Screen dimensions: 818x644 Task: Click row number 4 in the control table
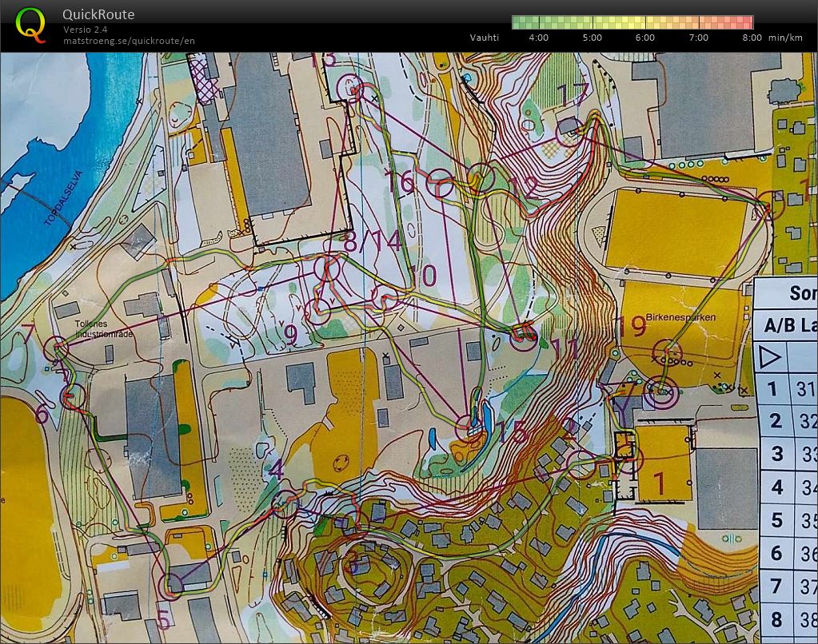click(776, 487)
